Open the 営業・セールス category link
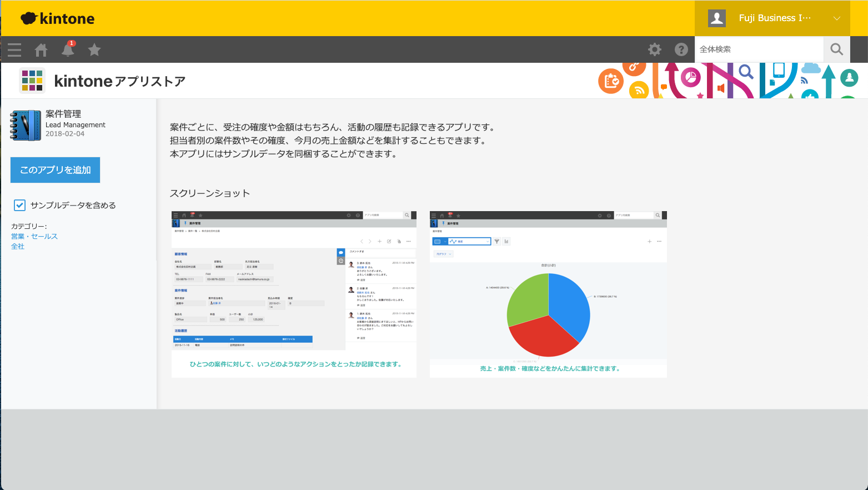Image resolution: width=868 pixels, height=490 pixels. (34, 236)
